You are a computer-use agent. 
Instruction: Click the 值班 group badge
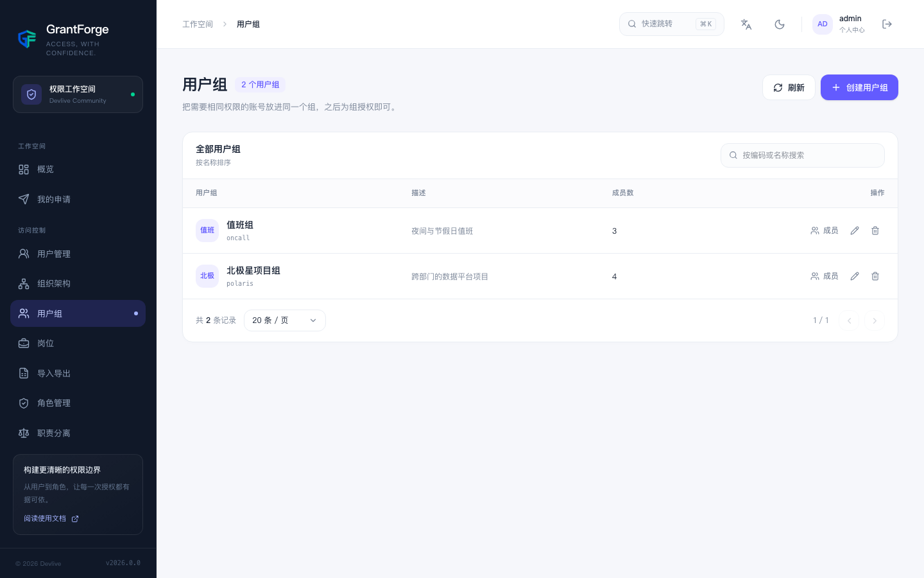point(207,231)
